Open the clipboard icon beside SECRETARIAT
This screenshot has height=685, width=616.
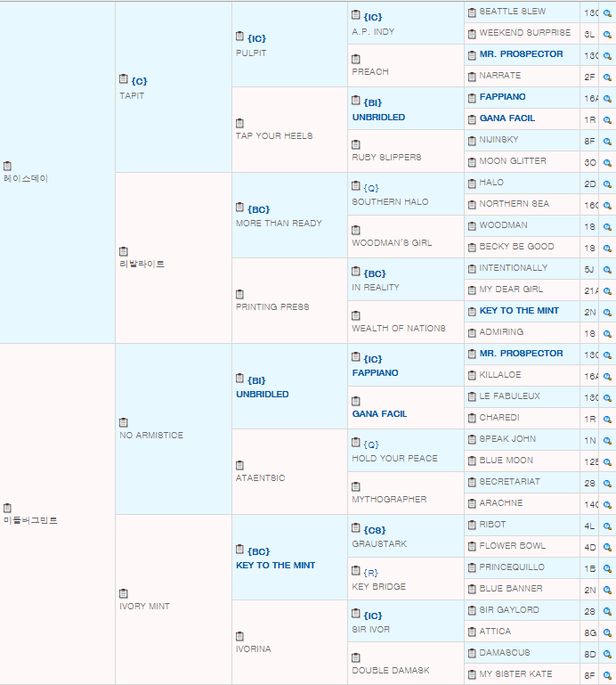pyautogui.click(x=472, y=483)
